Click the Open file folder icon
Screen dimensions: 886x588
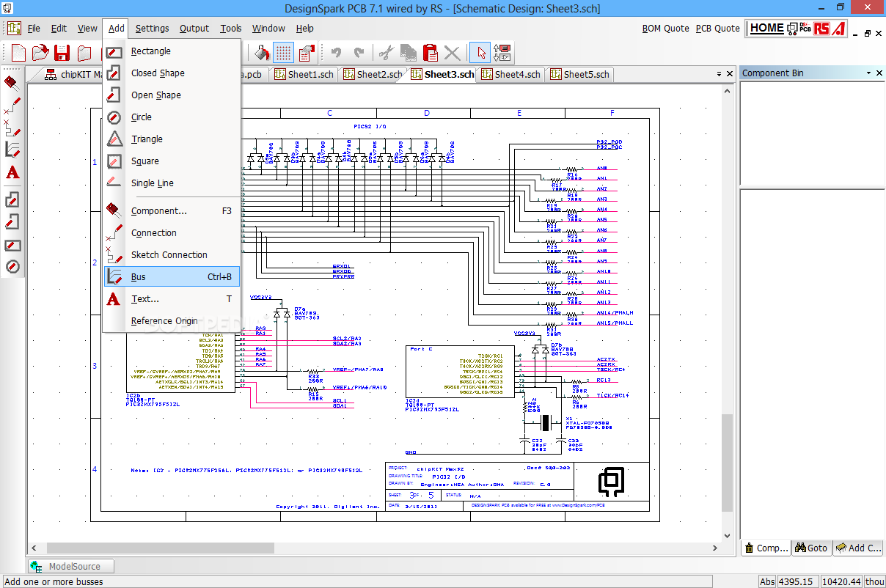click(40, 52)
